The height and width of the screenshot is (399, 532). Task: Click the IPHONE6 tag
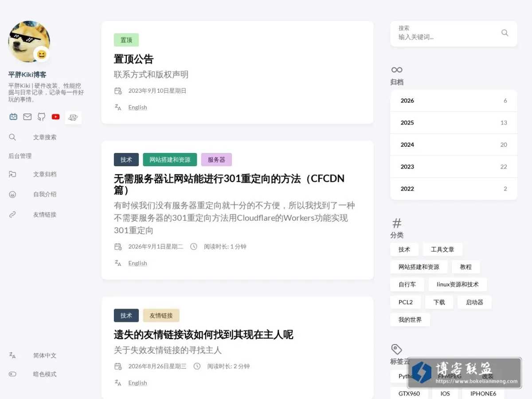point(483,393)
